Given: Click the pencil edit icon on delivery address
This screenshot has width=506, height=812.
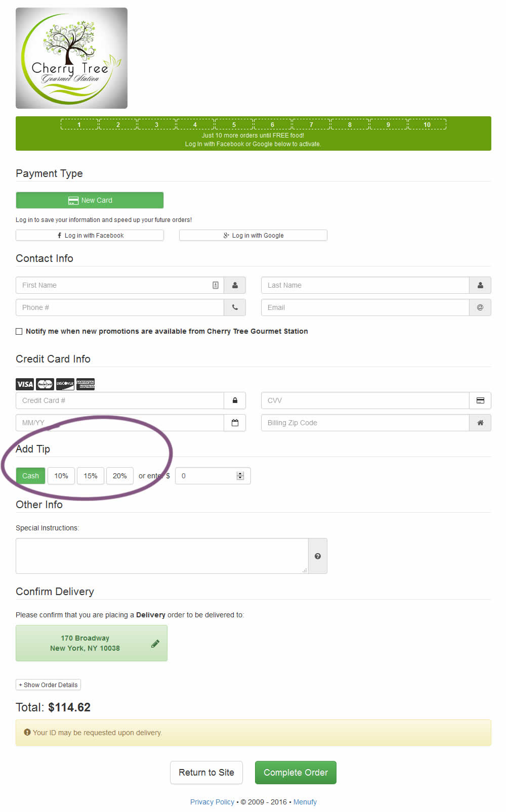Looking at the screenshot, I should [155, 644].
